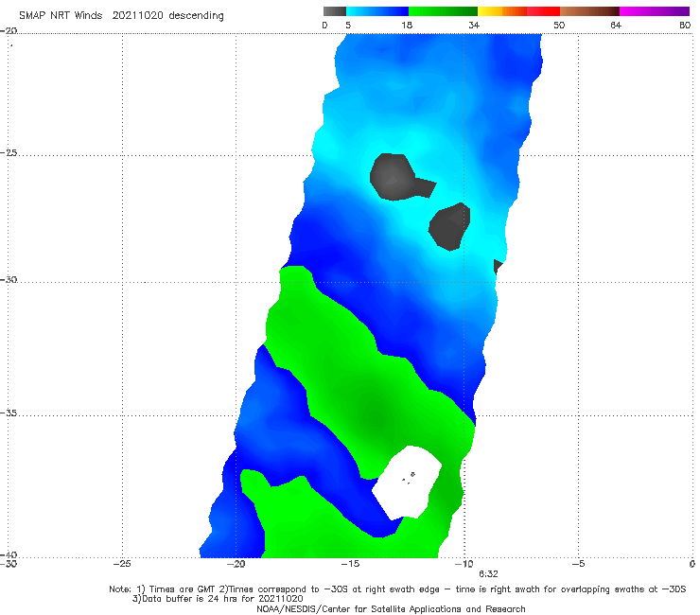Click the magenta segment of the color bar
The height and width of the screenshot is (615, 700).
pyautogui.click(x=655, y=11)
